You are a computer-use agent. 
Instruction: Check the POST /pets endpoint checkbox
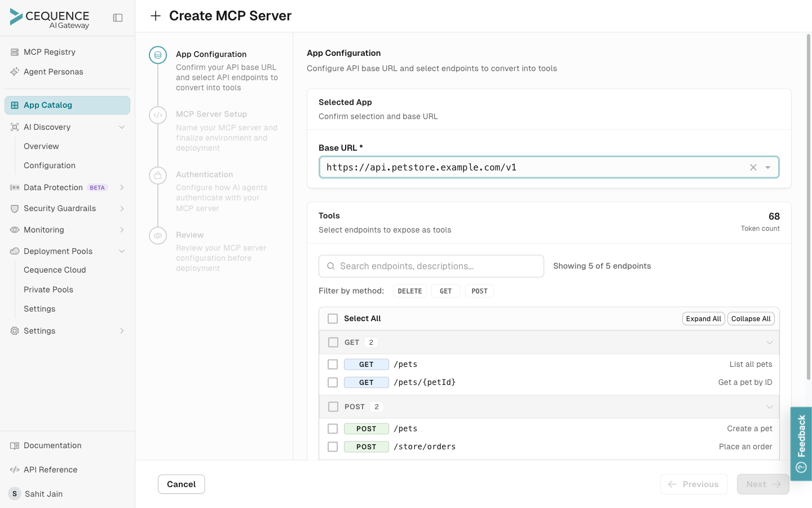[333, 428]
